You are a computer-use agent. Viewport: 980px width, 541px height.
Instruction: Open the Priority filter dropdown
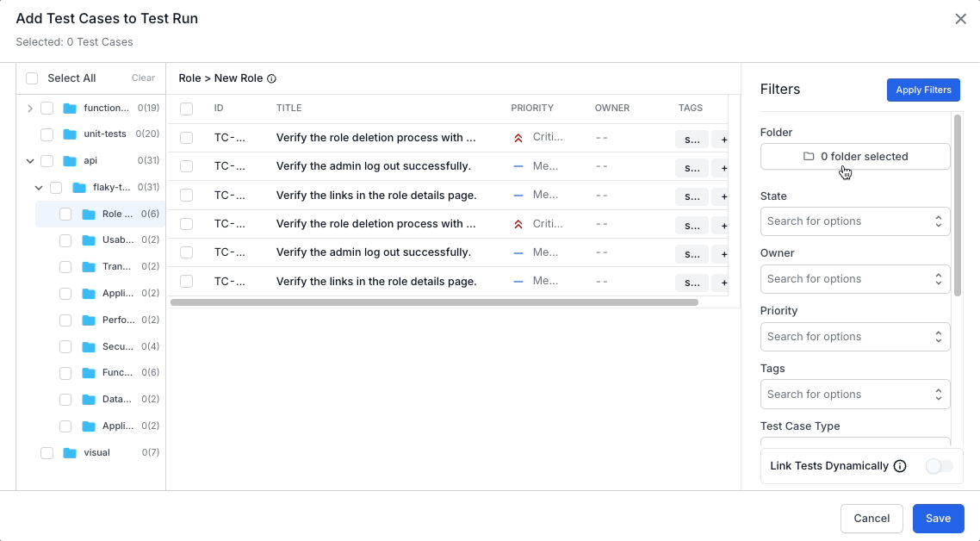854,337
